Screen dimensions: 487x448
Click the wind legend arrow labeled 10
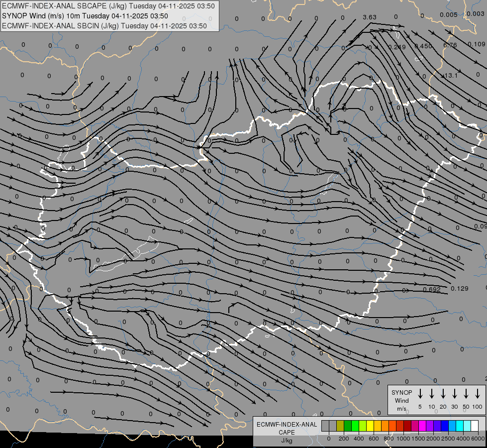point(432,394)
